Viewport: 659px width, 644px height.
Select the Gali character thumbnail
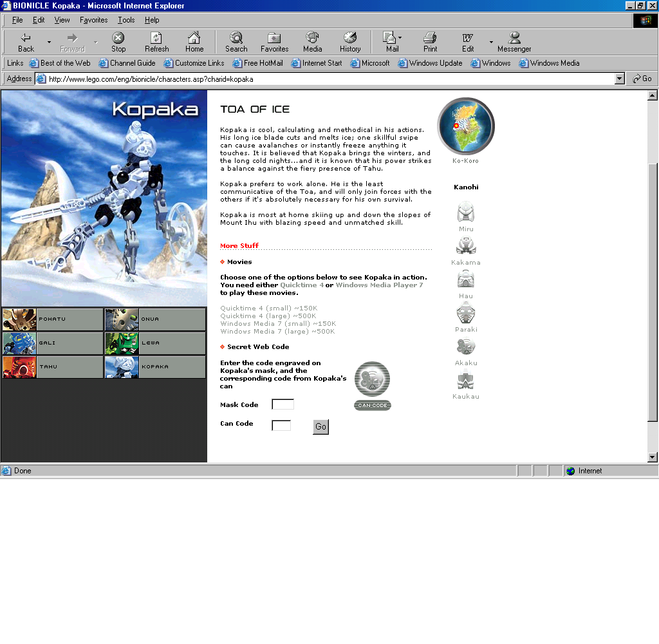pyautogui.click(x=53, y=343)
